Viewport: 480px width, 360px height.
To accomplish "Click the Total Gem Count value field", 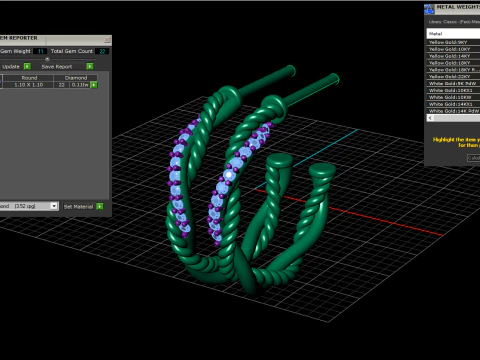I will [x=102, y=51].
